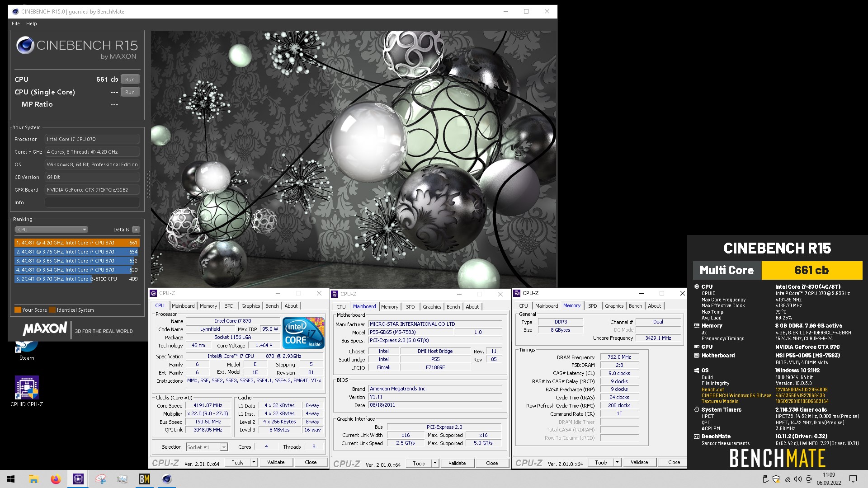The height and width of the screenshot is (488, 868).
Task: Open the performance monitor taskbar icon
Action: click(x=122, y=479)
